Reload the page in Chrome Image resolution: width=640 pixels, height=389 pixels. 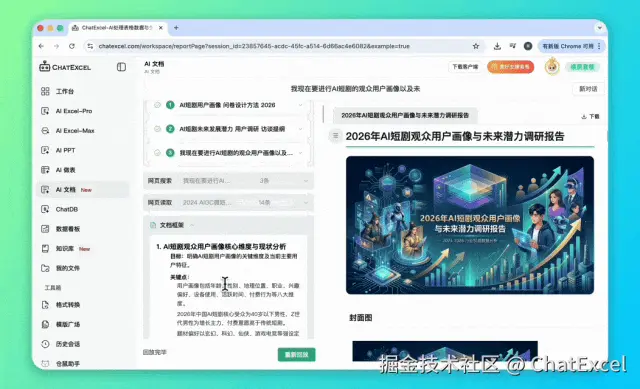pyautogui.click(x=72, y=46)
